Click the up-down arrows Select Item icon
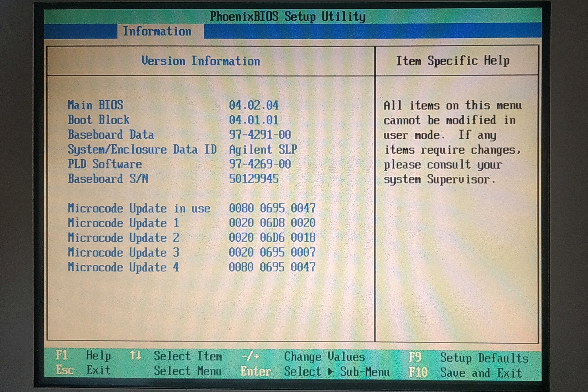588x392 pixels. tap(136, 355)
